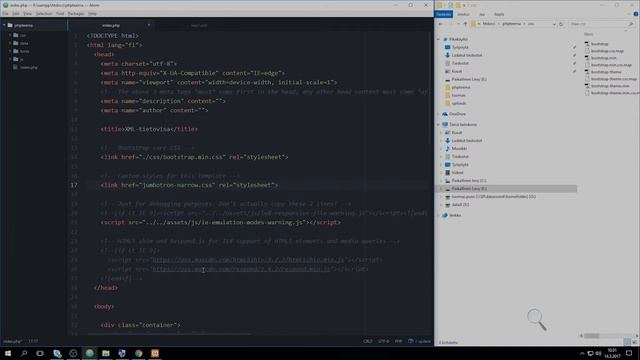Select bootstrap-theme.min file in Explorer list
Image resolution: width=640 pixels, height=360 pixels.
[610, 86]
